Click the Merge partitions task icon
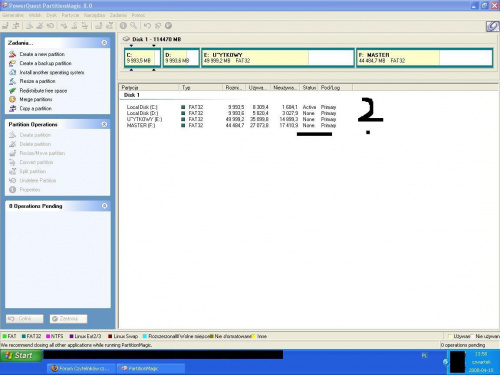 (x=12, y=99)
